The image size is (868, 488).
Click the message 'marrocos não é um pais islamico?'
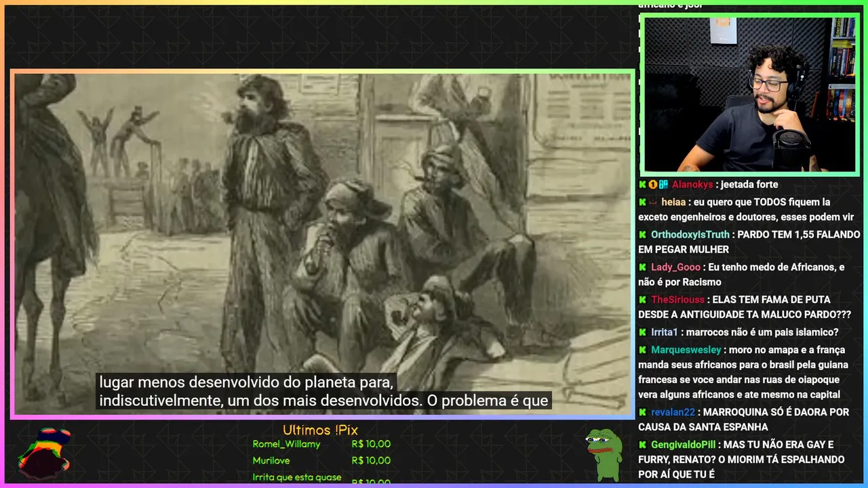tap(762, 332)
